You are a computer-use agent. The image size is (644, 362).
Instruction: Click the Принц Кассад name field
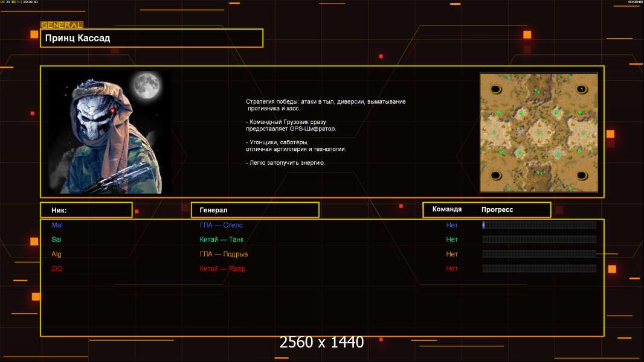point(151,38)
